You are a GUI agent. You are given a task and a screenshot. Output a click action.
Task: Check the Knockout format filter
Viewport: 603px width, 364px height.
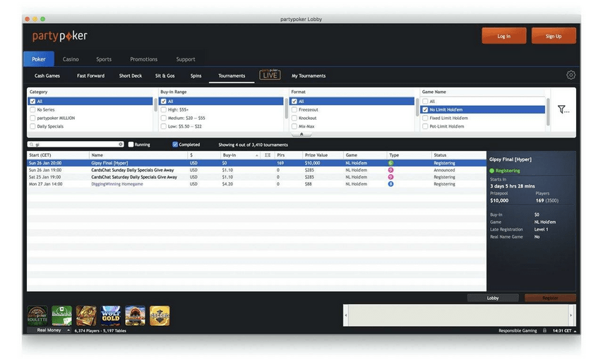pyautogui.click(x=294, y=118)
